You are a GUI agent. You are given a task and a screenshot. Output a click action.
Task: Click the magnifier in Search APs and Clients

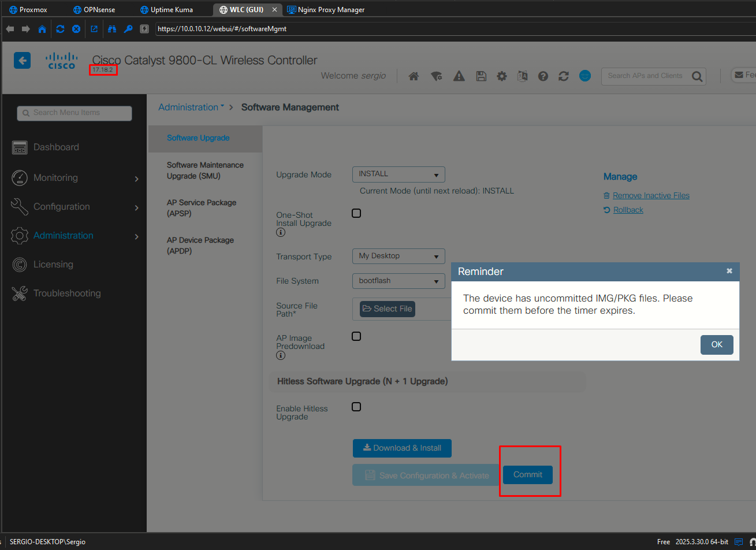pos(697,76)
